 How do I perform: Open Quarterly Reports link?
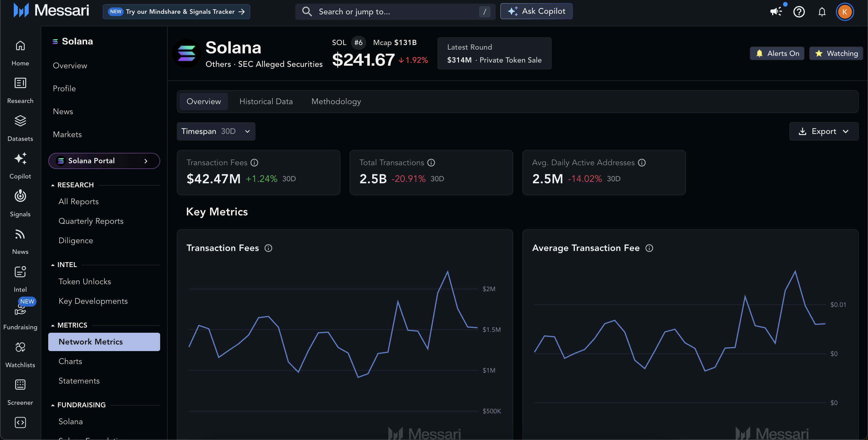(x=91, y=221)
